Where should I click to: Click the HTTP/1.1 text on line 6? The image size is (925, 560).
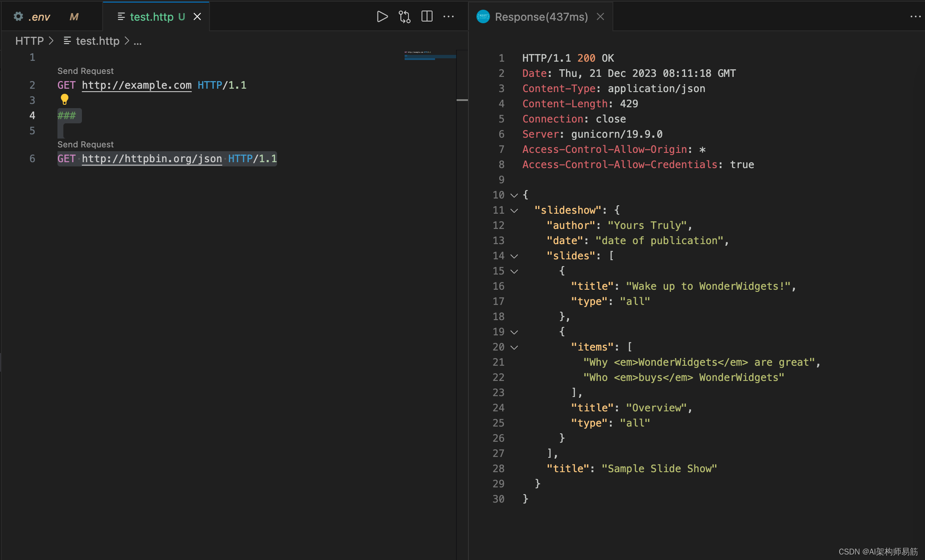[253, 159]
